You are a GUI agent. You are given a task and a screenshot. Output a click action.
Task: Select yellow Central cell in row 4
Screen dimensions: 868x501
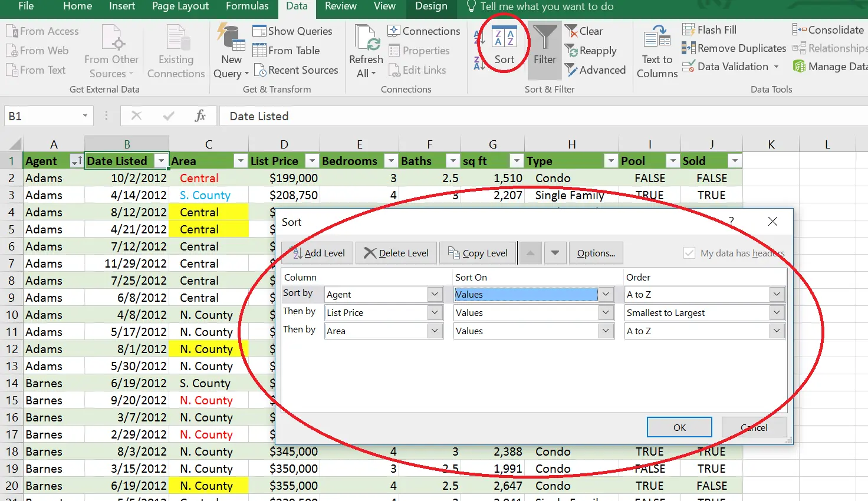209,212
